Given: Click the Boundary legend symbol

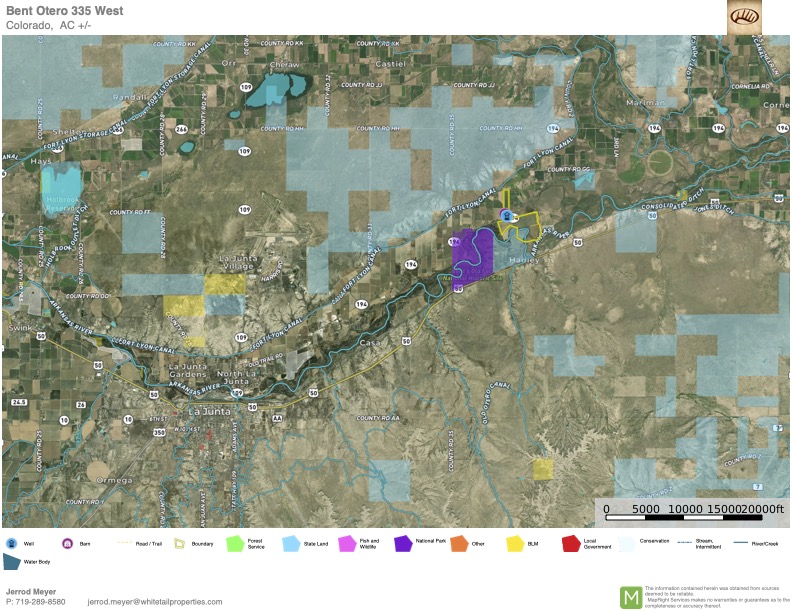Looking at the screenshot, I should click(x=180, y=543).
